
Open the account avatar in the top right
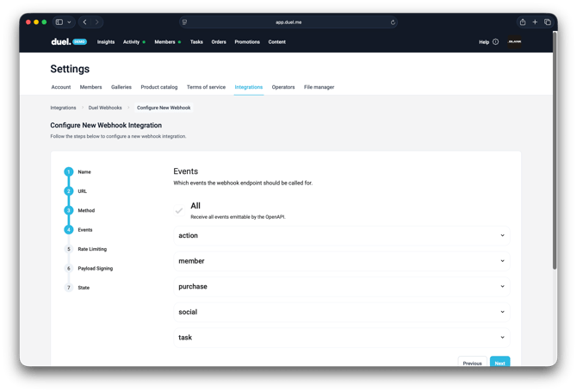[515, 41]
